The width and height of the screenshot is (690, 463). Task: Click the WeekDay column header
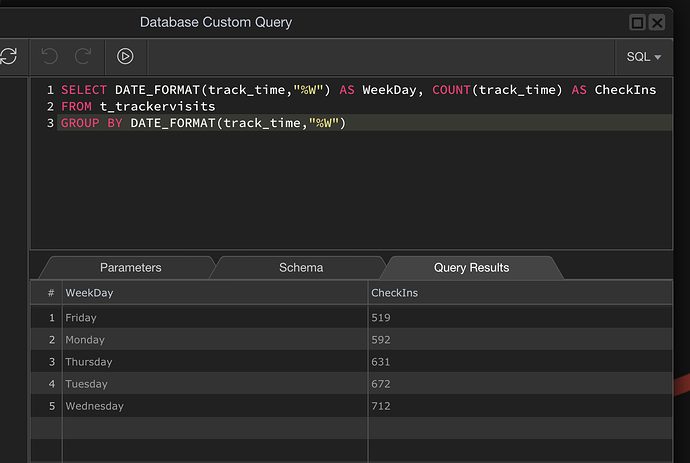click(215, 293)
